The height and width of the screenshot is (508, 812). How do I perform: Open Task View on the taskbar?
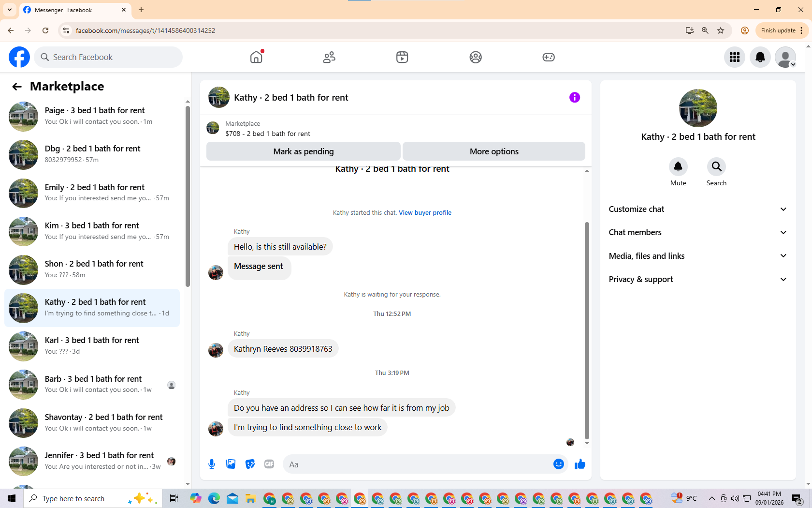click(x=174, y=498)
